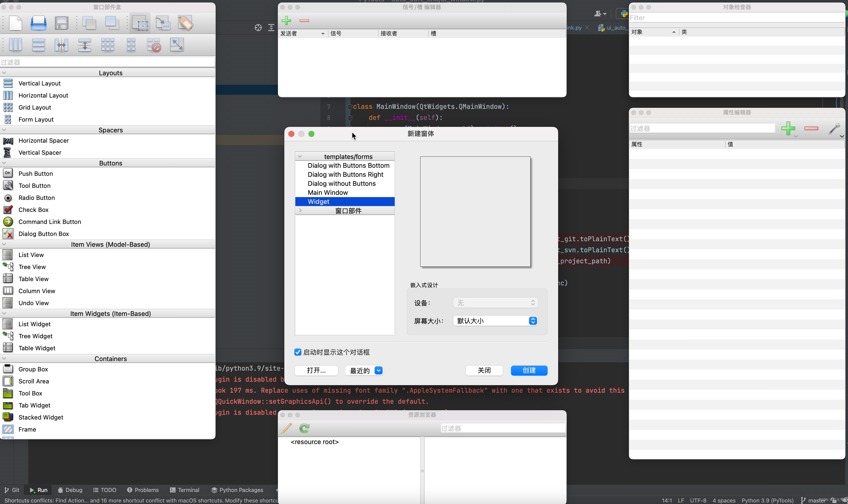Viewport: 848px width, 504px height.
Task: Click green plus in Signal/Slot editor
Action: (286, 21)
